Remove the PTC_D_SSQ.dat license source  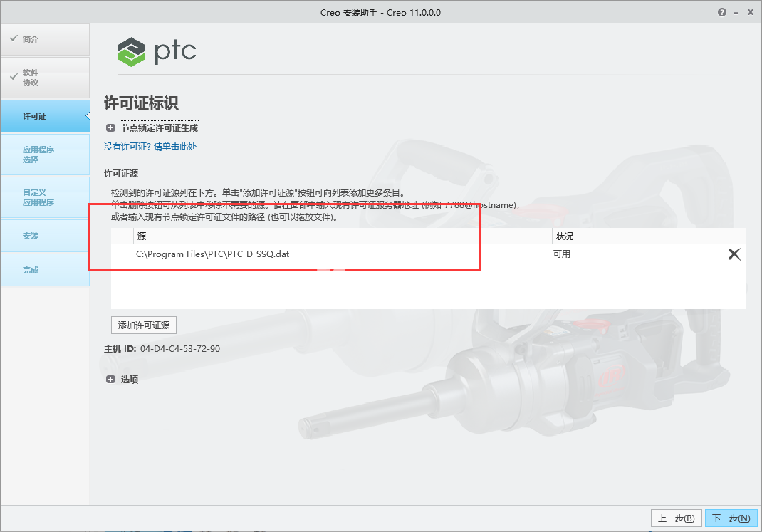point(734,254)
